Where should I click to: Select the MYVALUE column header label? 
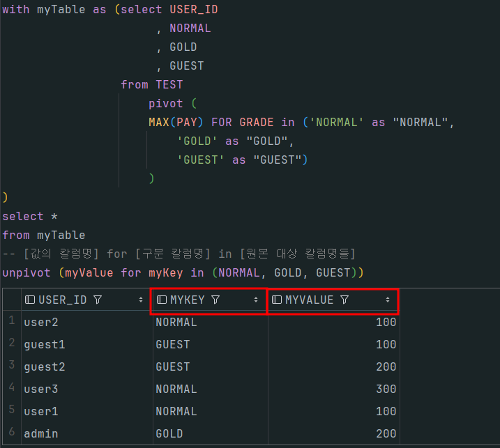[x=310, y=300]
